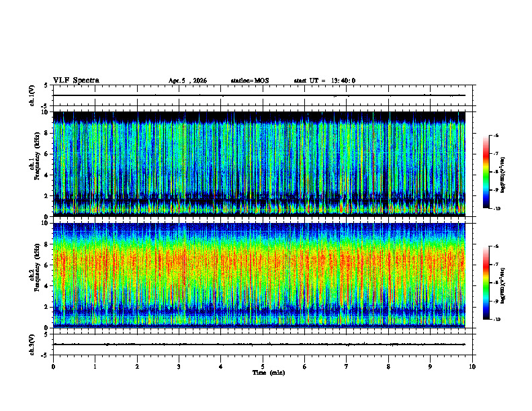Click the time axis tick label "1"

95,367
